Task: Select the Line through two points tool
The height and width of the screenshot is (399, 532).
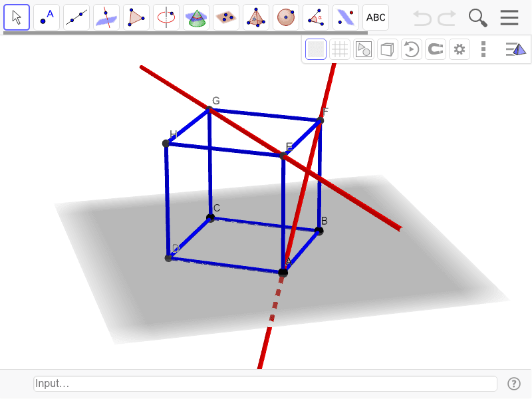Action: point(76,17)
